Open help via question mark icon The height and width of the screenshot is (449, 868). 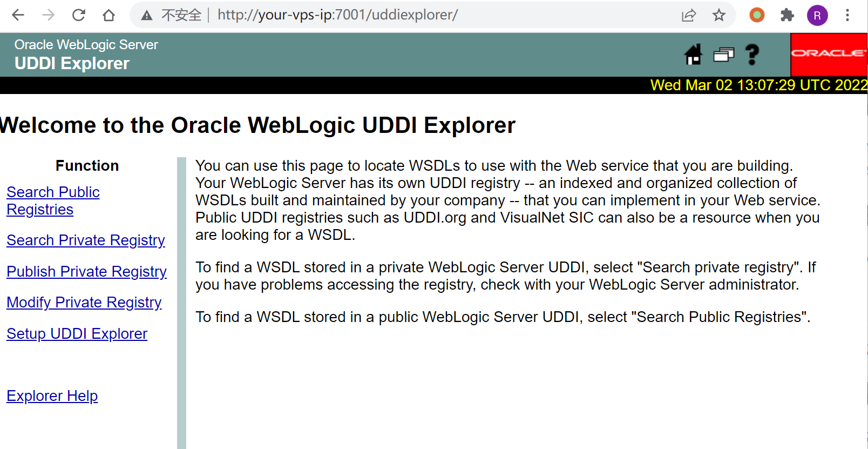(x=752, y=55)
